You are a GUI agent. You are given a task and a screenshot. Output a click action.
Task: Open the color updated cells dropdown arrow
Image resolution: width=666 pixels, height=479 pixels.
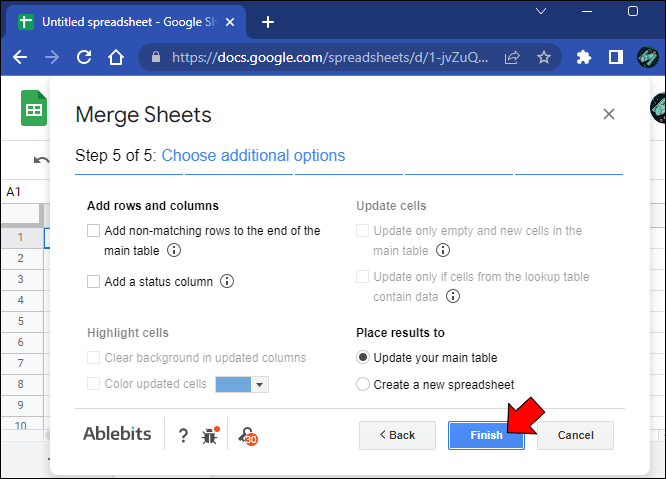coord(260,384)
